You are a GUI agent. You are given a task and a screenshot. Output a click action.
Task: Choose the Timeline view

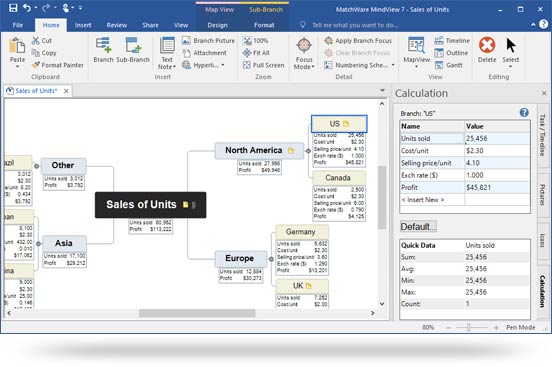pyautogui.click(x=452, y=41)
